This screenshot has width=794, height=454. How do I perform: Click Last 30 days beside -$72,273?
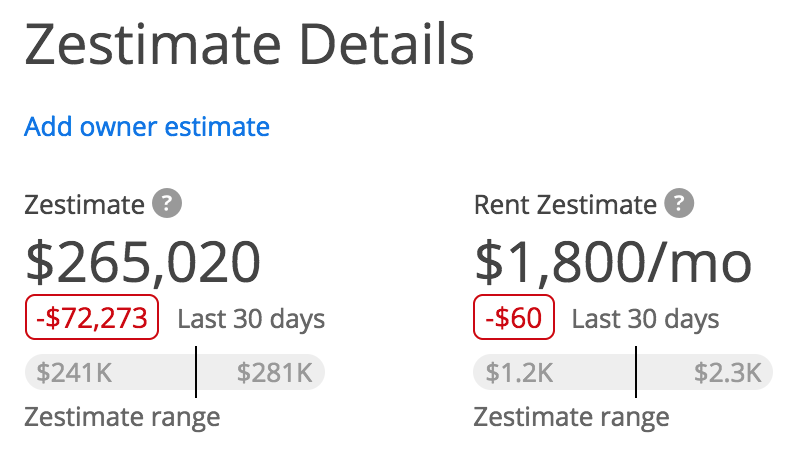tap(251, 319)
